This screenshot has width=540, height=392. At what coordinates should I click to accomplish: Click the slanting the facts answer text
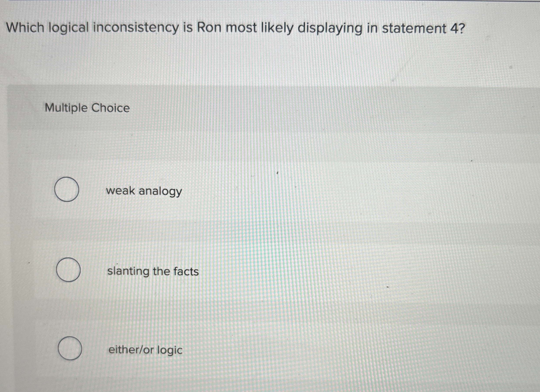pyautogui.click(x=153, y=271)
